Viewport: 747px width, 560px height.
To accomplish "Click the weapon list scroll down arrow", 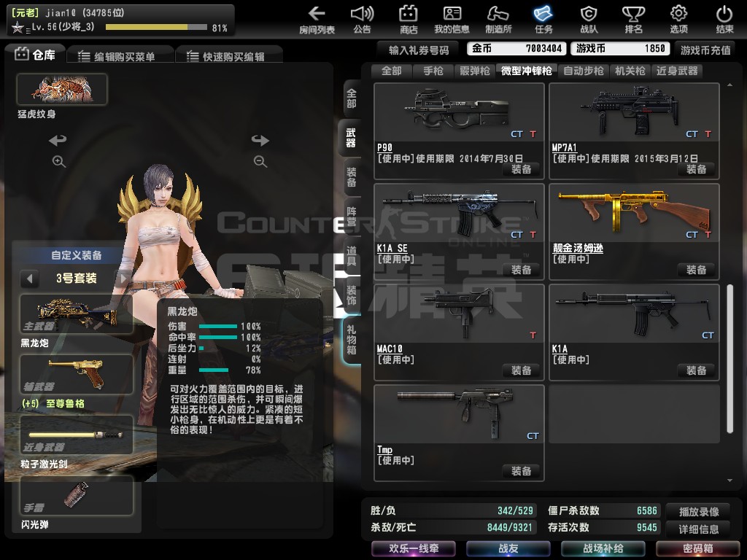I will click(x=729, y=481).
